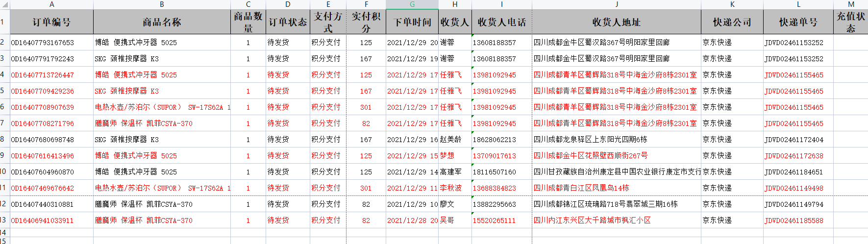Select tracking number JDVD02461185588
868x244 pixels.
794,220
